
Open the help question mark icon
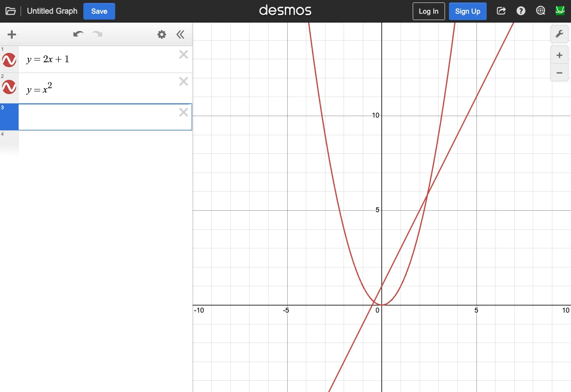[521, 11]
